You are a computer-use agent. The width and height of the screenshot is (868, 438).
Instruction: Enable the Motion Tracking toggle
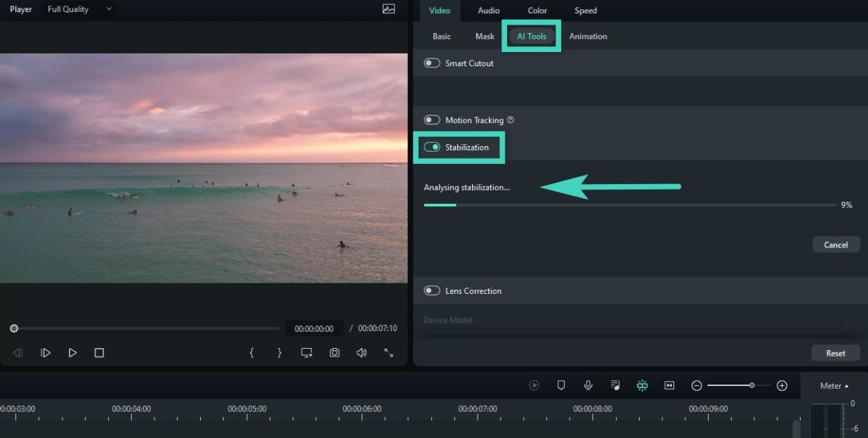[432, 120]
